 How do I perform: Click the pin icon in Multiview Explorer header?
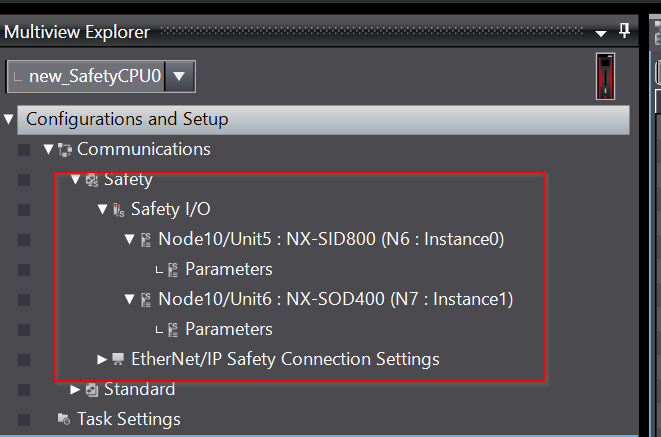pos(624,31)
